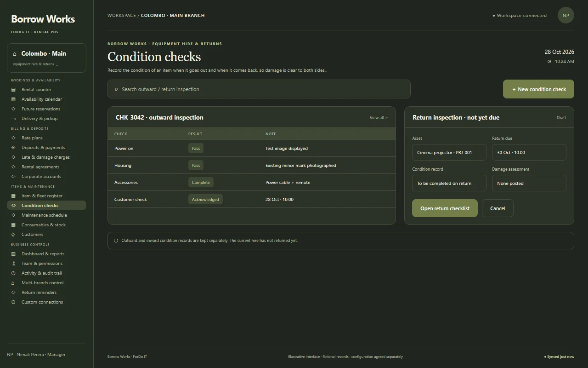Open the Return due field 30 Oct · 10:00
Image resolution: width=588 pixels, height=368 pixels.
(529, 153)
